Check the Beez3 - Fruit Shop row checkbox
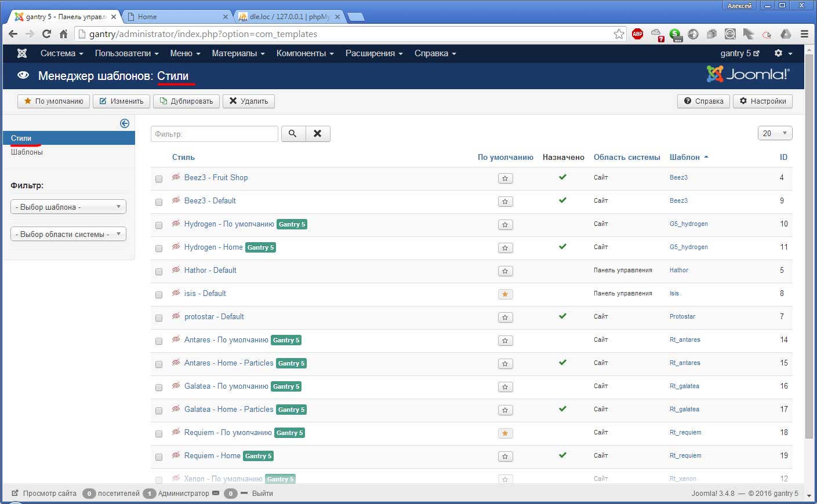Screen dimensions: 817x504 [159, 179]
